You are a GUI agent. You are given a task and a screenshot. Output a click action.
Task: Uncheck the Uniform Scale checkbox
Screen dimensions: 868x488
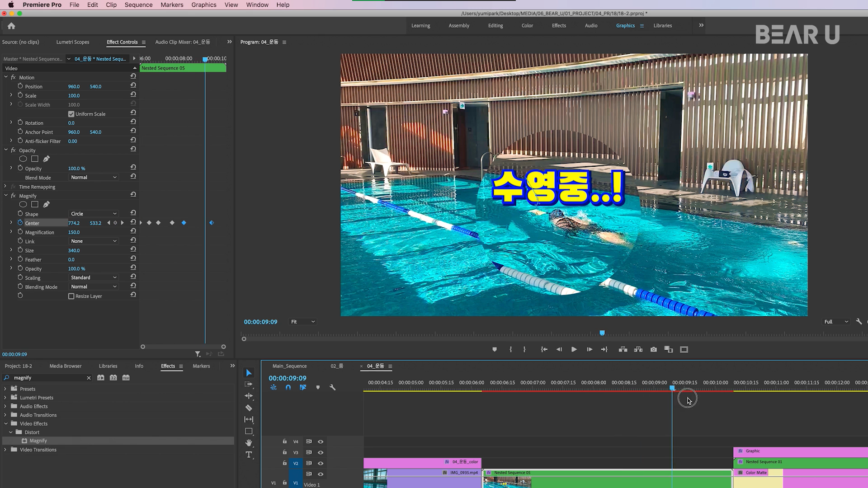click(x=71, y=114)
